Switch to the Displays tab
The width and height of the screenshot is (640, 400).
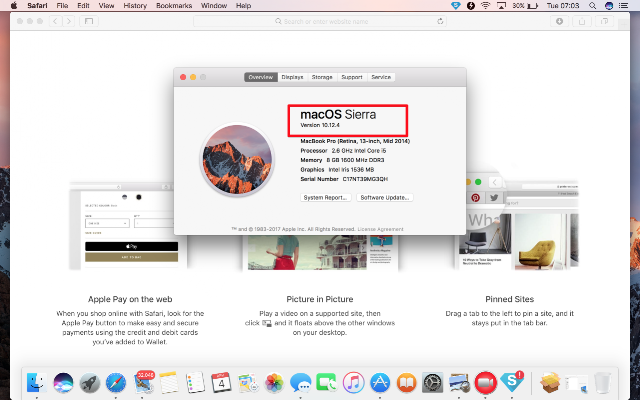tap(292, 77)
